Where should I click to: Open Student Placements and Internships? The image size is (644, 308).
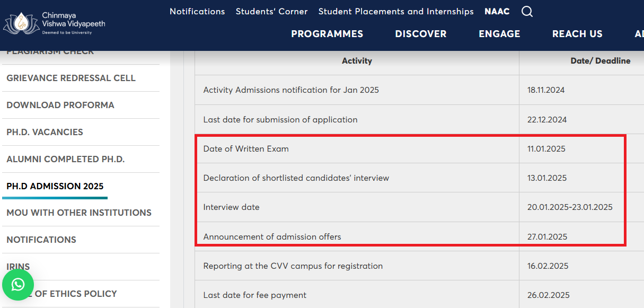pos(396,12)
